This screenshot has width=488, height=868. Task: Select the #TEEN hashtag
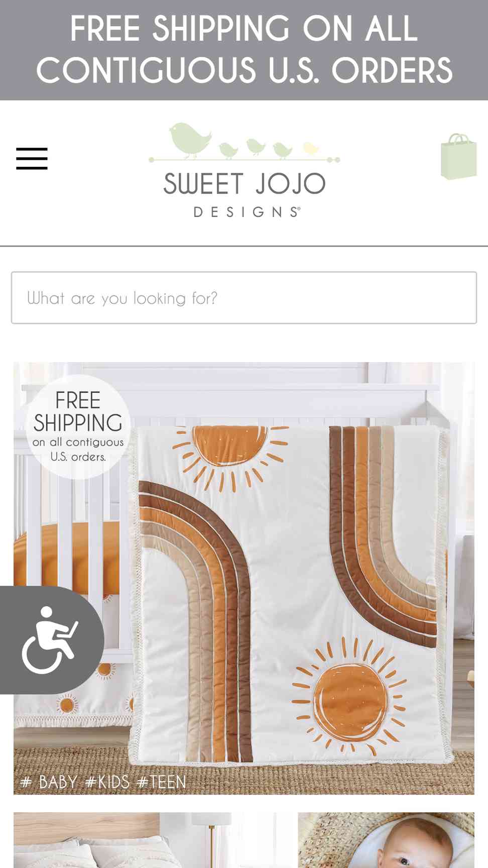[161, 782]
